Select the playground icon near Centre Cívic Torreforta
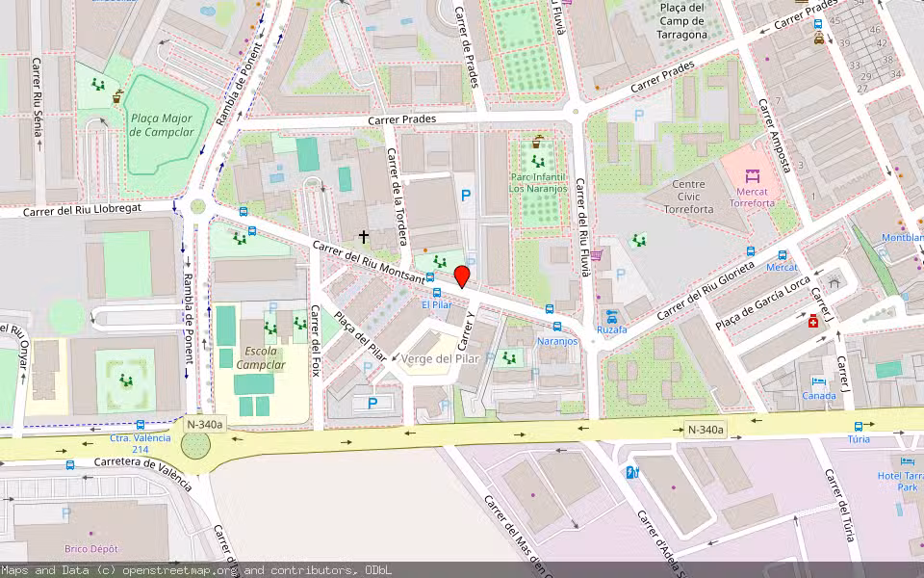This screenshot has width=924, height=578. 639,240
